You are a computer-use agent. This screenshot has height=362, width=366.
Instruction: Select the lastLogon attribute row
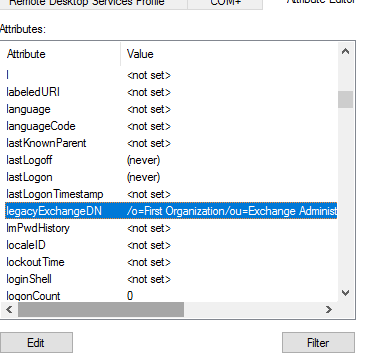[x=171, y=177]
